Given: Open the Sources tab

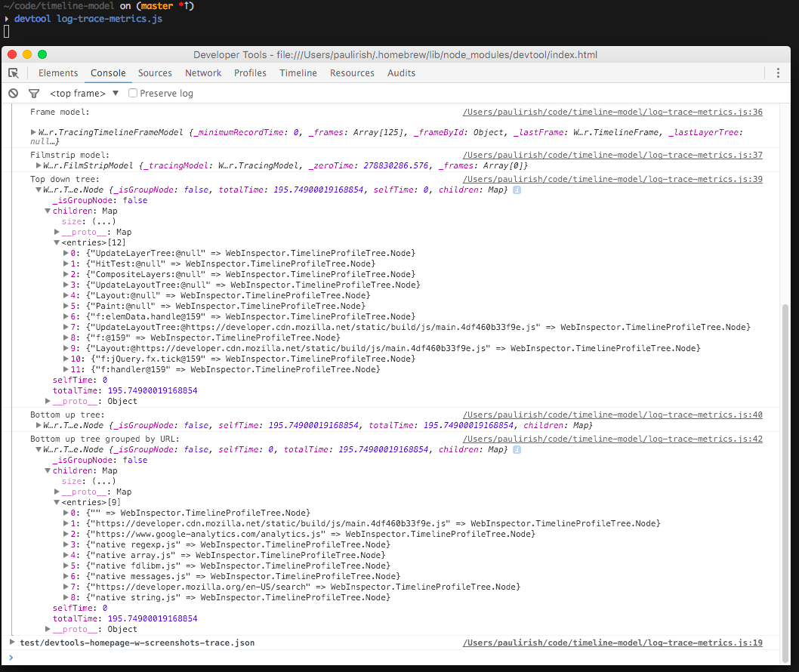Looking at the screenshot, I should point(155,72).
